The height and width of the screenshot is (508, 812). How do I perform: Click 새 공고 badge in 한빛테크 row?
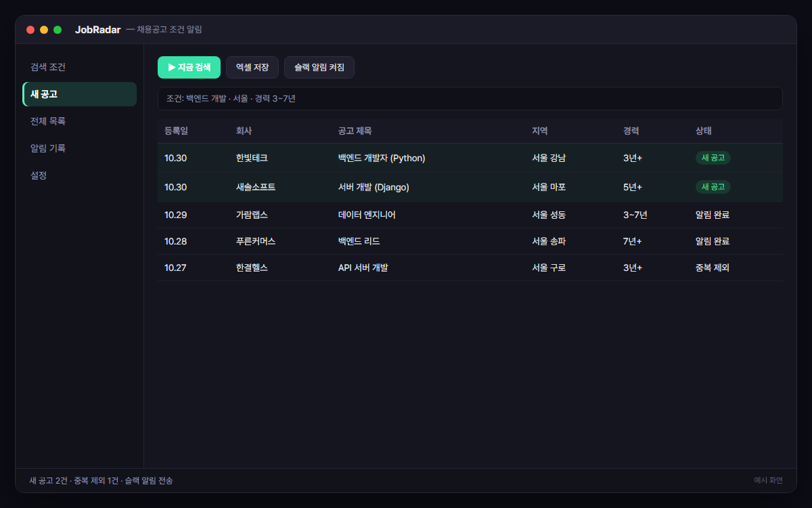click(x=713, y=158)
